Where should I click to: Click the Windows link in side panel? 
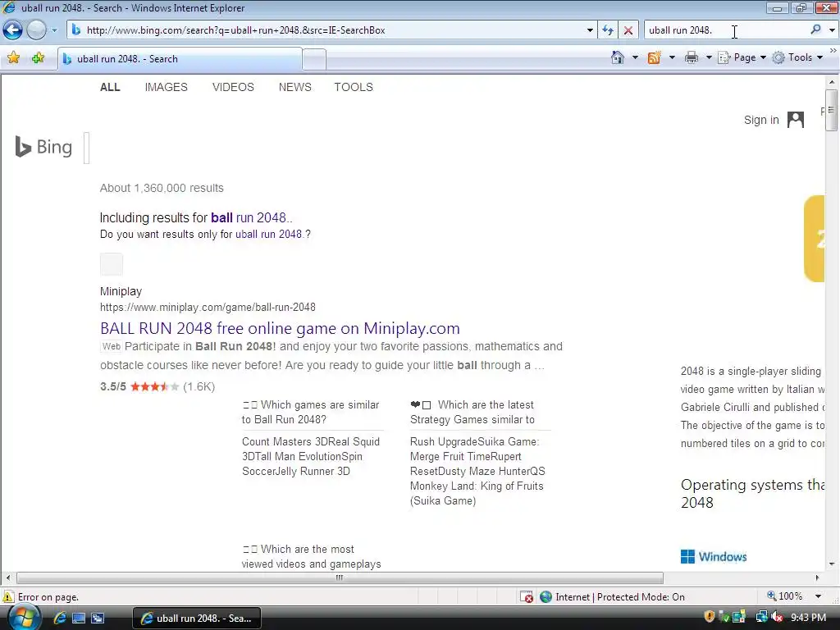coord(714,557)
